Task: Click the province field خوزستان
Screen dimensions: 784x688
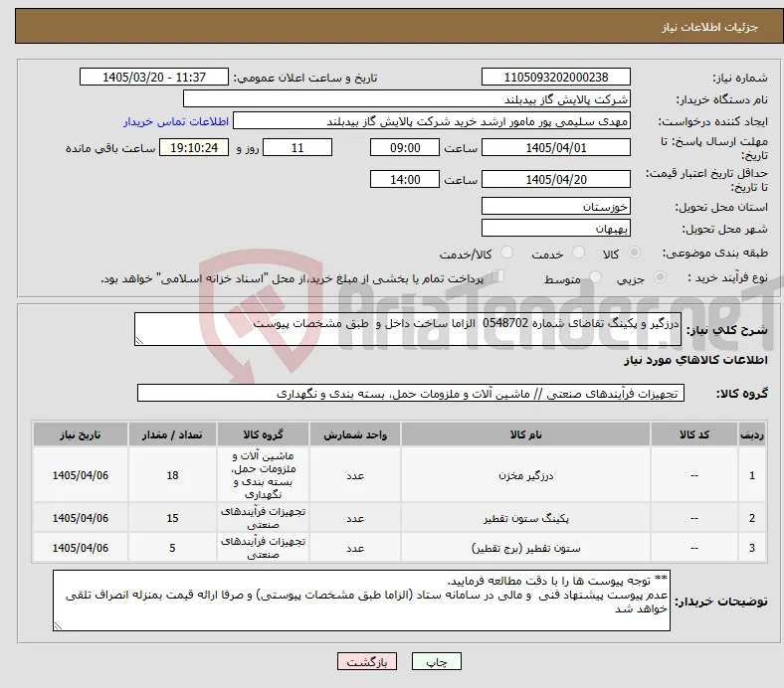Action: 555,207
